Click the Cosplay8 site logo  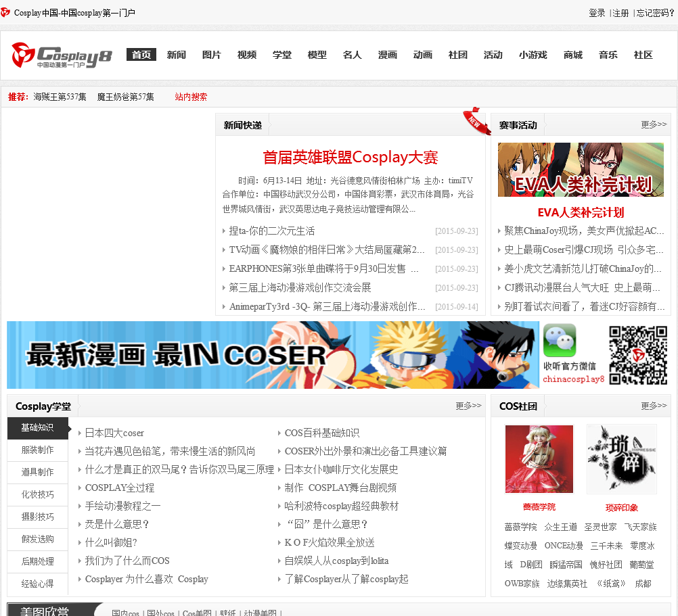tap(62, 55)
